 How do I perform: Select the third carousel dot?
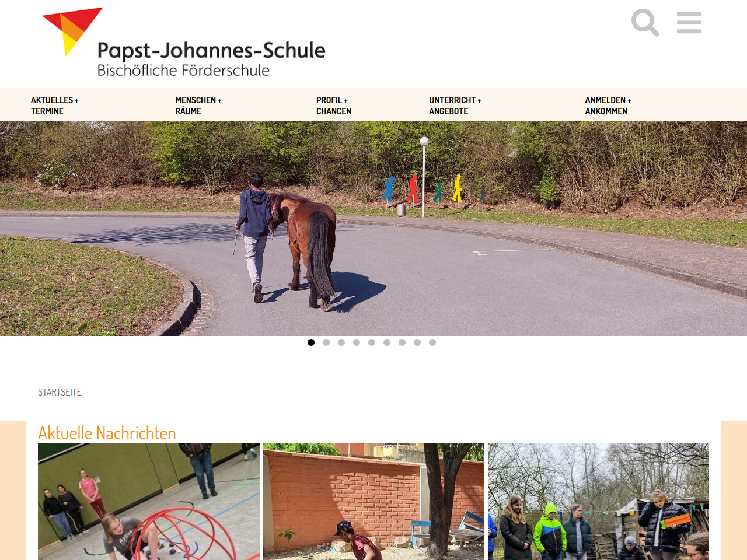coord(341,342)
